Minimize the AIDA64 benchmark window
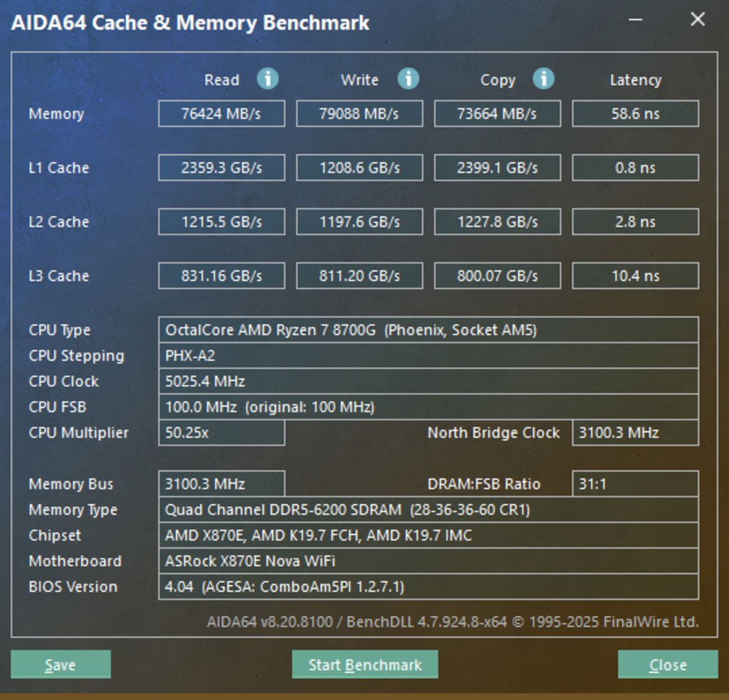 [635, 19]
